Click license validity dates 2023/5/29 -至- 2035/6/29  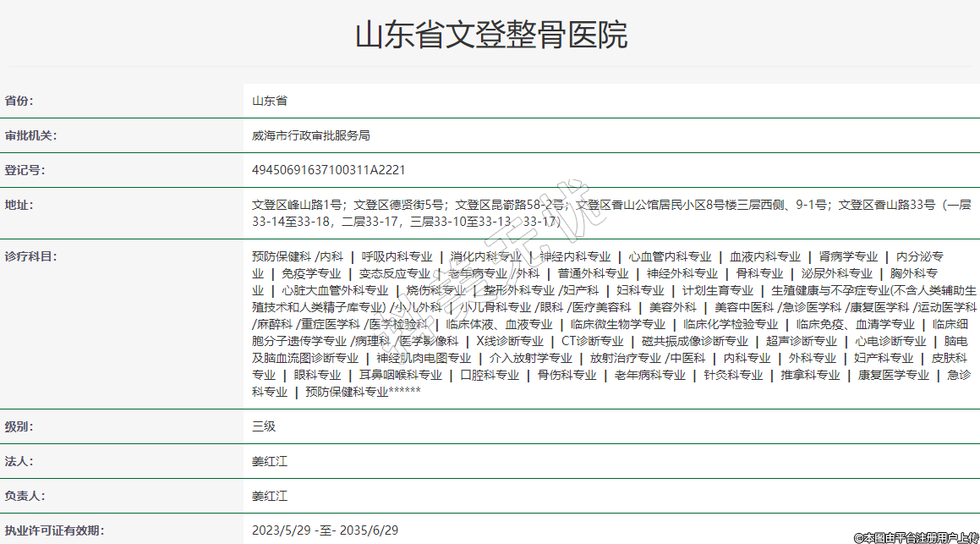[x=325, y=530]
